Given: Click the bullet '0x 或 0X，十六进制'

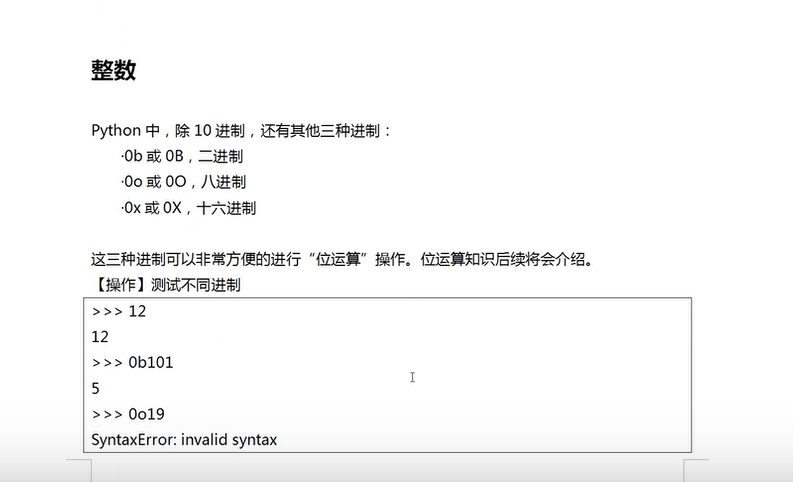Looking at the screenshot, I should (189, 208).
